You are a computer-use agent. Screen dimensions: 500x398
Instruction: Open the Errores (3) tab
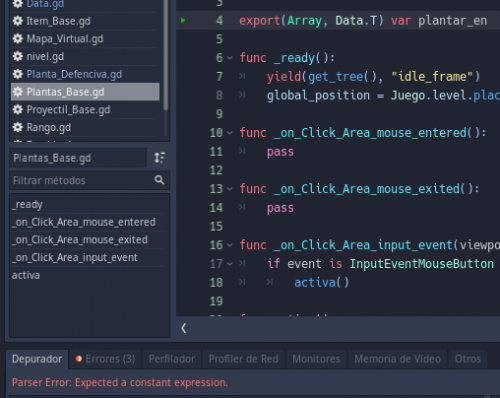pyautogui.click(x=105, y=359)
